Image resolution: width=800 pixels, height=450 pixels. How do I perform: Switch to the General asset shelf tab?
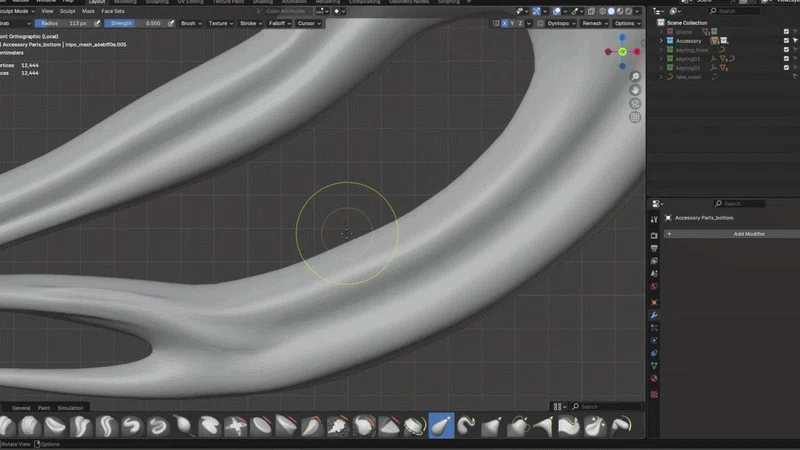[21, 408]
